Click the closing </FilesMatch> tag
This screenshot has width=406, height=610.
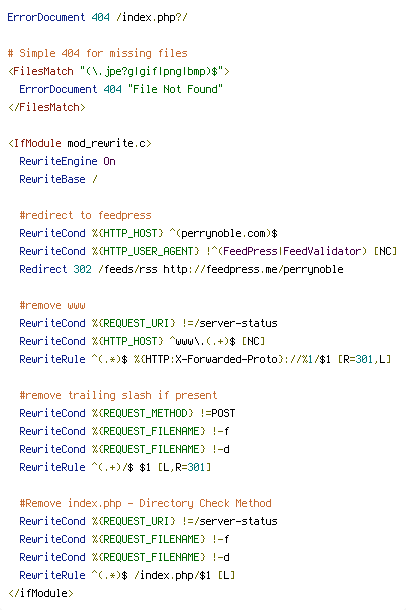pos(47,107)
